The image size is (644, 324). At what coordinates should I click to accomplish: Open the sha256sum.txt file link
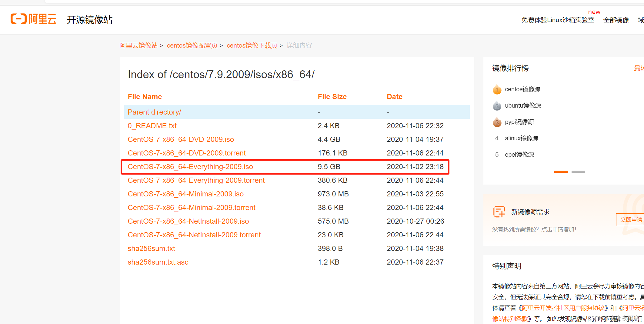pos(151,249)
